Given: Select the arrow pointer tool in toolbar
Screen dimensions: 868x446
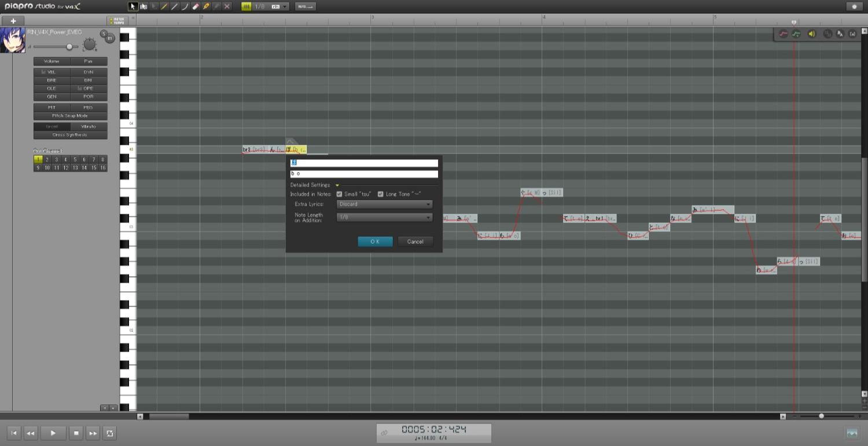Looking at the screenshot, I should (133, 6).
